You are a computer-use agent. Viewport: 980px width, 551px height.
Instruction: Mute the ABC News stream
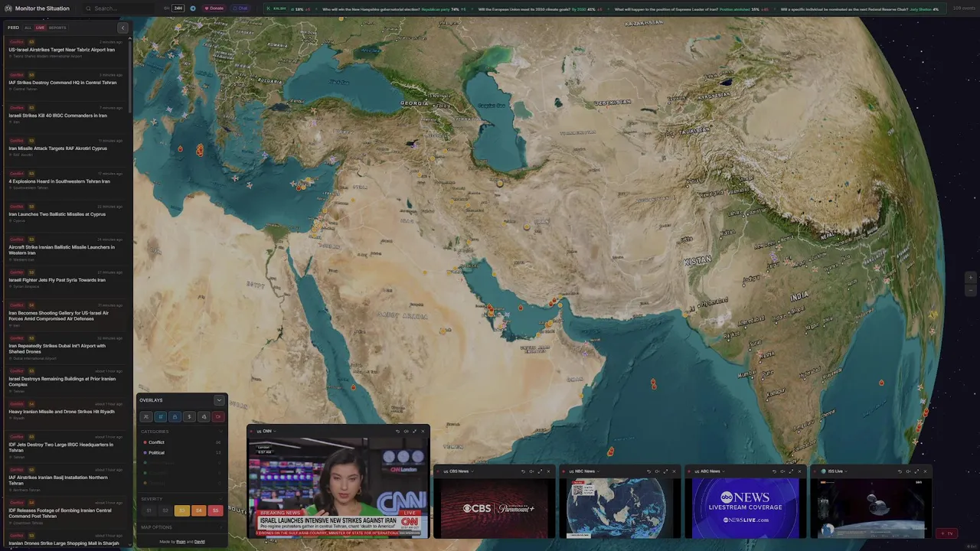coord(782,471)
